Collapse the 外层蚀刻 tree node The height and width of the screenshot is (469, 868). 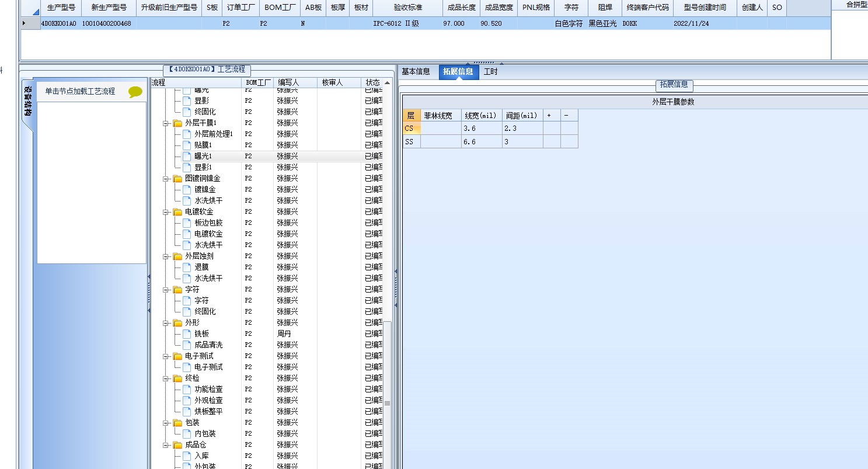pyautogui.click(x=166, y=256)
